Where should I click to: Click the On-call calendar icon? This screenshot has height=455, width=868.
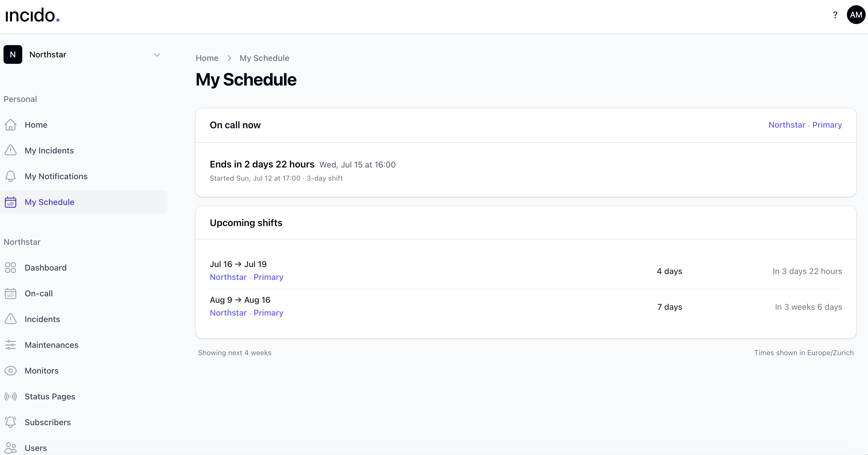pos(11,294)
